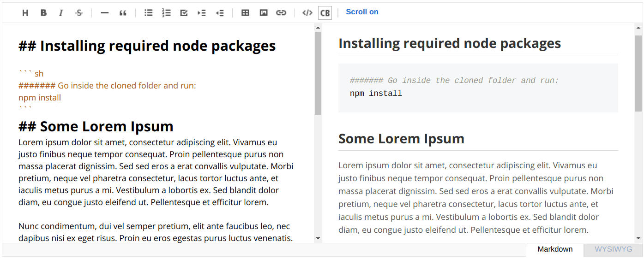Apply inline code formatting
Screen dimensions: 644x259
coord(307,13)
